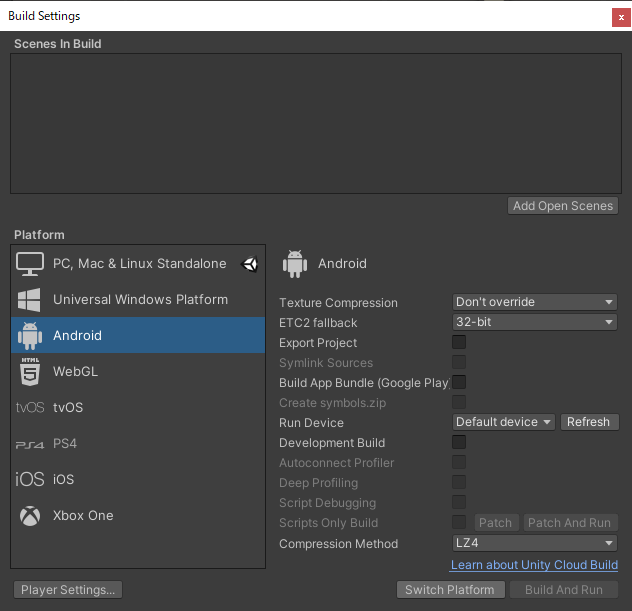Enable Build App Bundle (Google Play) checkbox
The image size is (632, 611).
(x=459, y=382)
